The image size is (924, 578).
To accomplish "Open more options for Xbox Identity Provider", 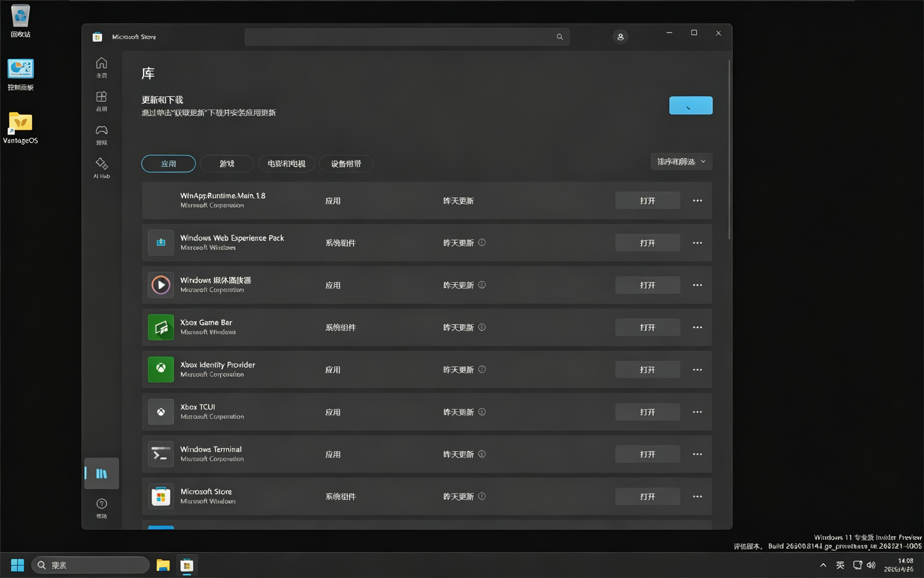I will click(x=697, y=370).
